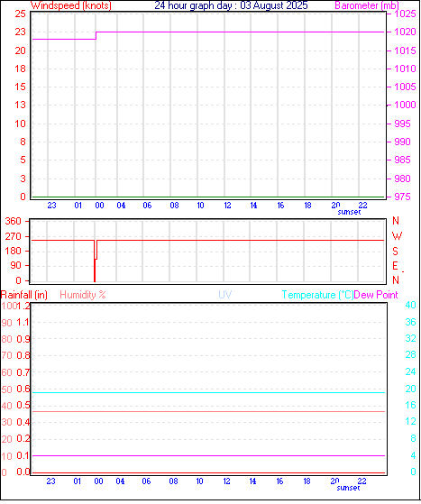The width and height of the screenshot is (421, 504).
Task: Click the 25 knots windspeed scale value
Action: click(20, 14)
